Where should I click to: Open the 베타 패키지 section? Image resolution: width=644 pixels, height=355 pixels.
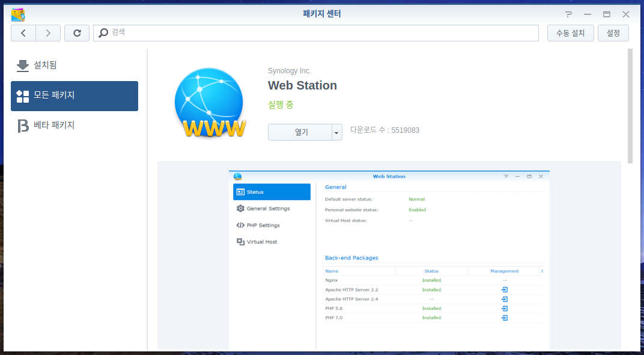(x=74, y=126)
